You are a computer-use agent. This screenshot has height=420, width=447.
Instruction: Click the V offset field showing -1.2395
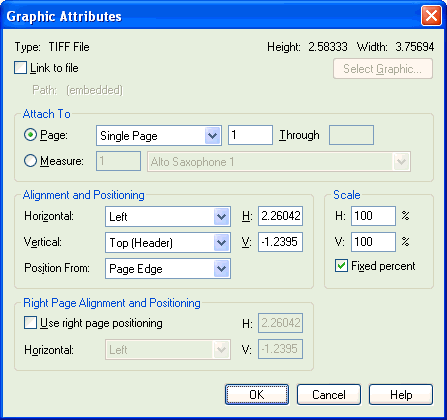pos(280,242)
